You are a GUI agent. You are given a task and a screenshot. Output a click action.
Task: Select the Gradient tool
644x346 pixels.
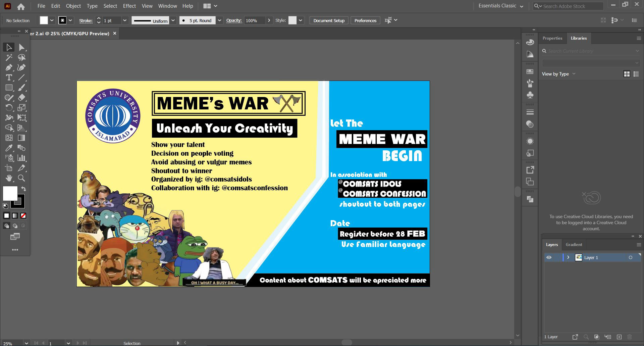21,138
